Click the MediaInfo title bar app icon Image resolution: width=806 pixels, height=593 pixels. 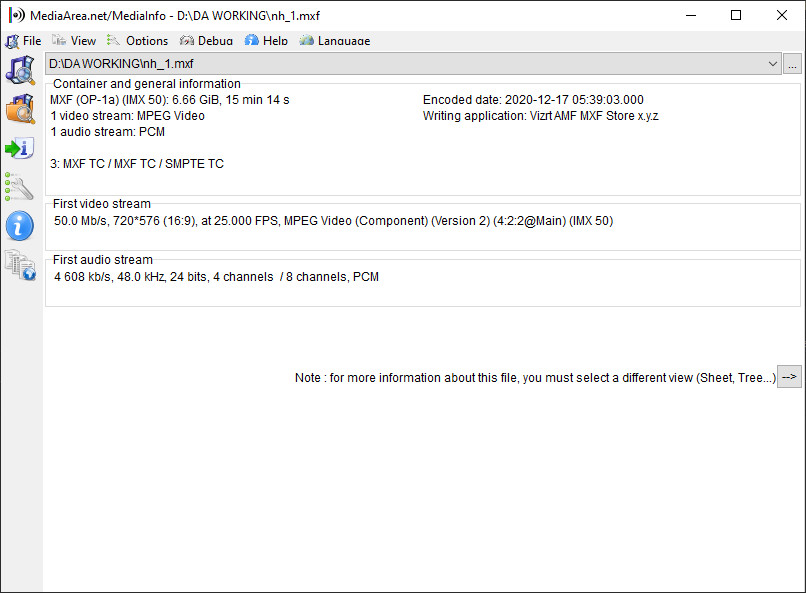[17, 15]
